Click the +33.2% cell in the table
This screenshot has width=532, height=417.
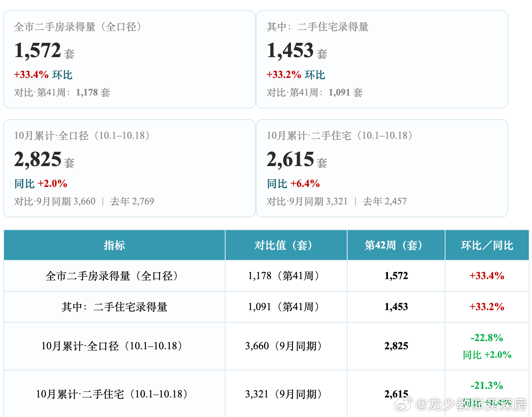pyautogui.click(x=487, y=307)
